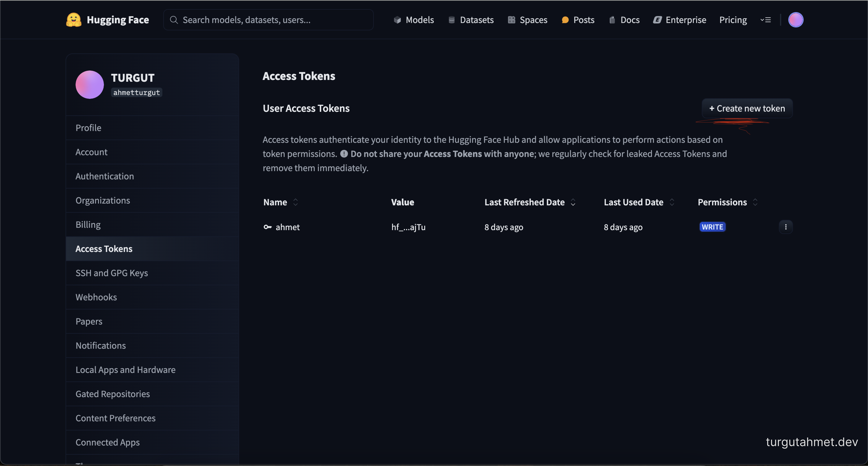Click the Hugging Face title text
868x466 pixels.
click(118, 20)
